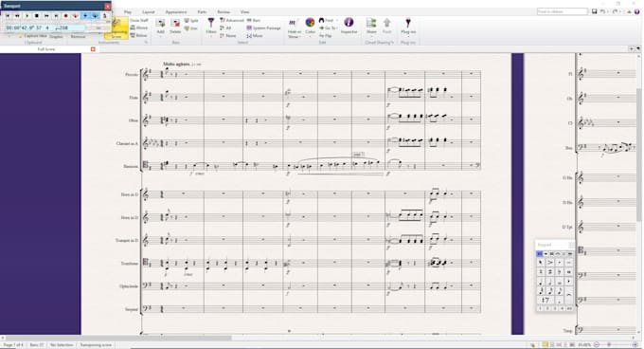Click the Stop button in the Transport window

[37, 16]
